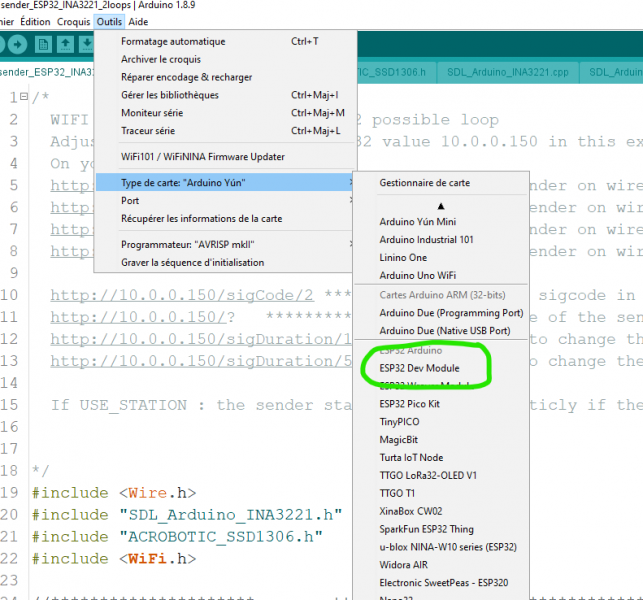Select Electronic SweetPeas - ESP320 board
The width and height of the screenshot is (643, 600).
pos(441,583)
